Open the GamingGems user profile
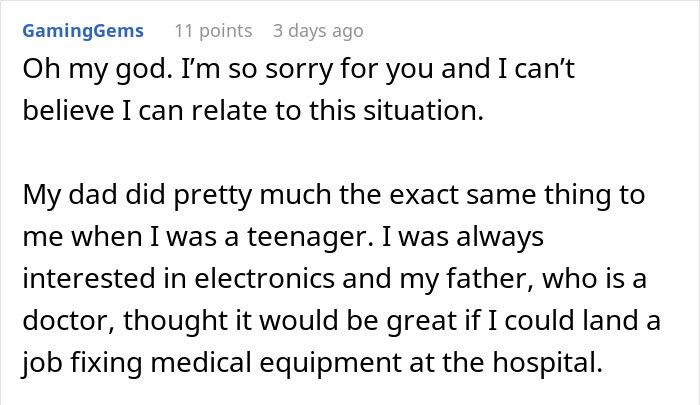 82,31
